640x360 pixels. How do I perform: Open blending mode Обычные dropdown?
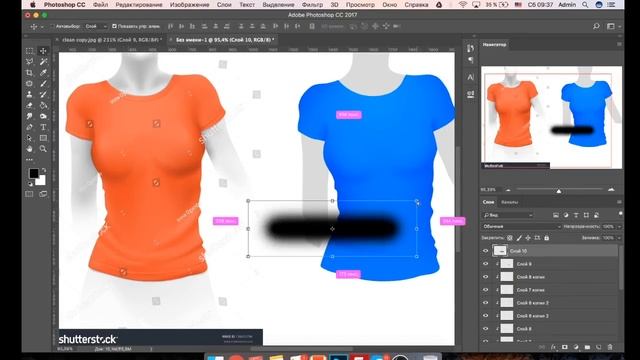coord(522,227)
